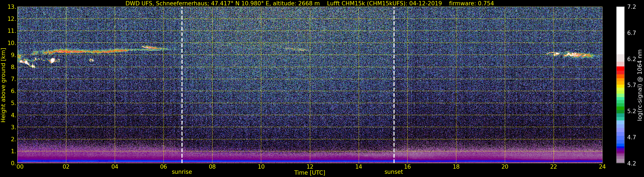Image resolution: width=644 pixels, height=177 pixels.
Task: Click time axis tick label 24
Action: tap(602, 167)
